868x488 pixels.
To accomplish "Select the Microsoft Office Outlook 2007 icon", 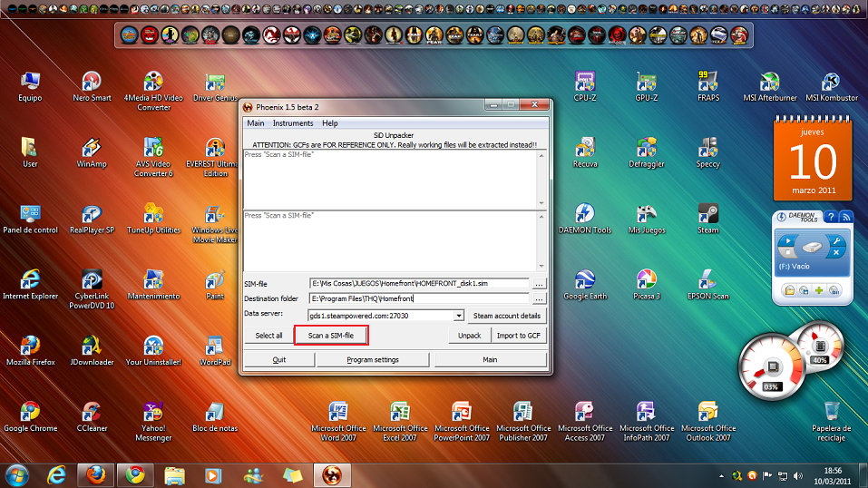I will [x=708, y=422].
